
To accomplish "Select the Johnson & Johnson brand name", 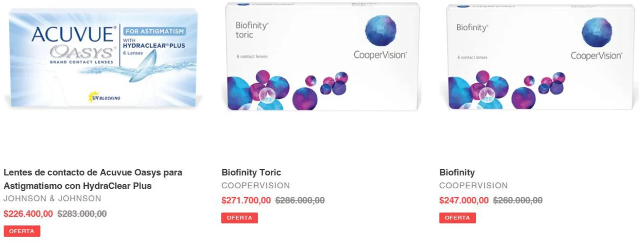I will point(52,198).
